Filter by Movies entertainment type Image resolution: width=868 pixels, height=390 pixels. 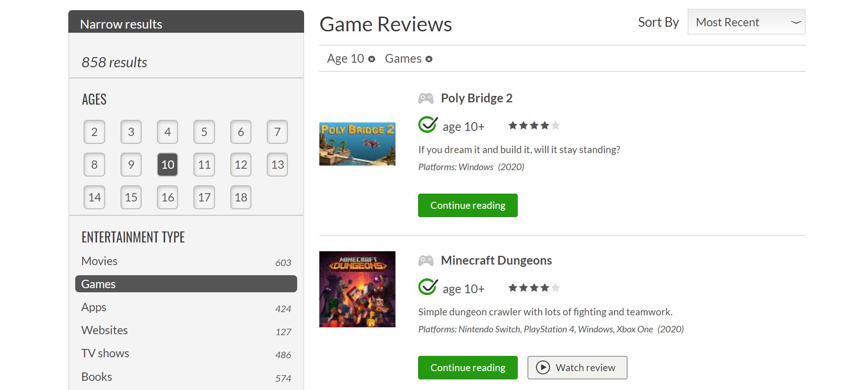186,261
